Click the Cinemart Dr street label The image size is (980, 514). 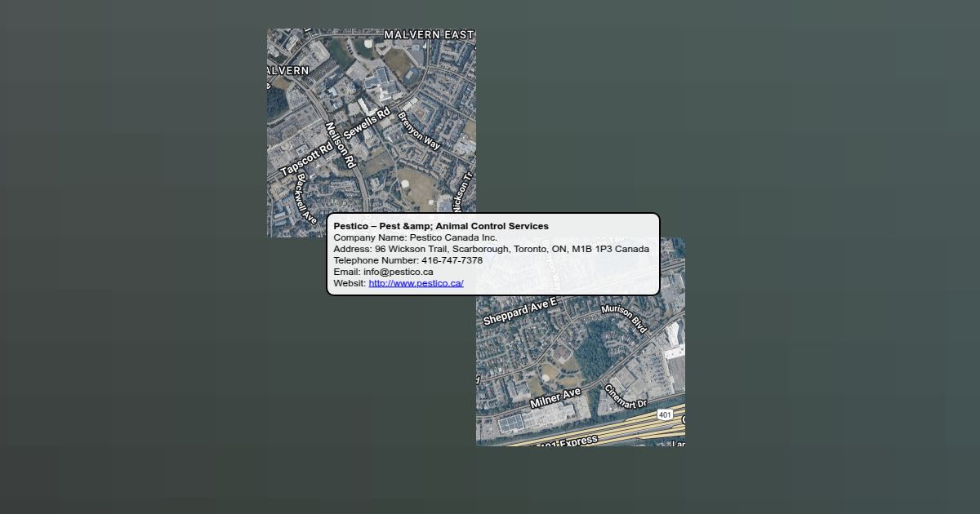[x=625, y=397]
